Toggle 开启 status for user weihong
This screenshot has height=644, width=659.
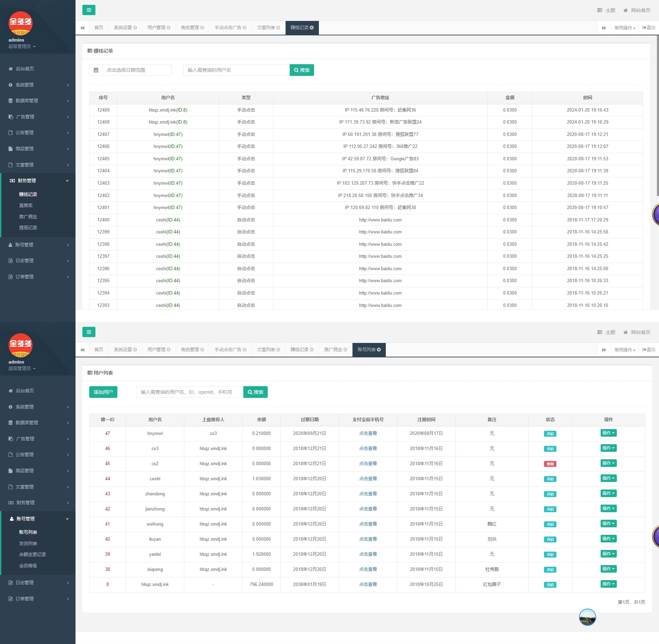point(550,524)
